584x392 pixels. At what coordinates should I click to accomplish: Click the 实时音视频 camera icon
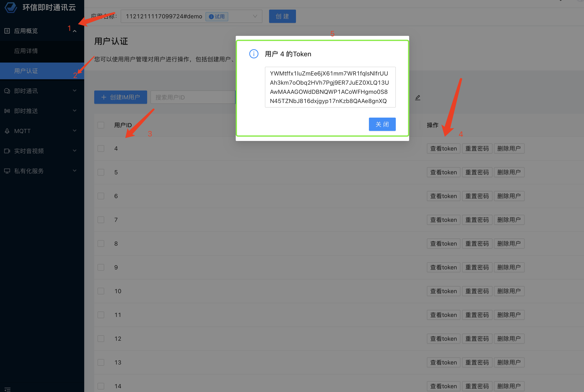(x=7, y=151)
